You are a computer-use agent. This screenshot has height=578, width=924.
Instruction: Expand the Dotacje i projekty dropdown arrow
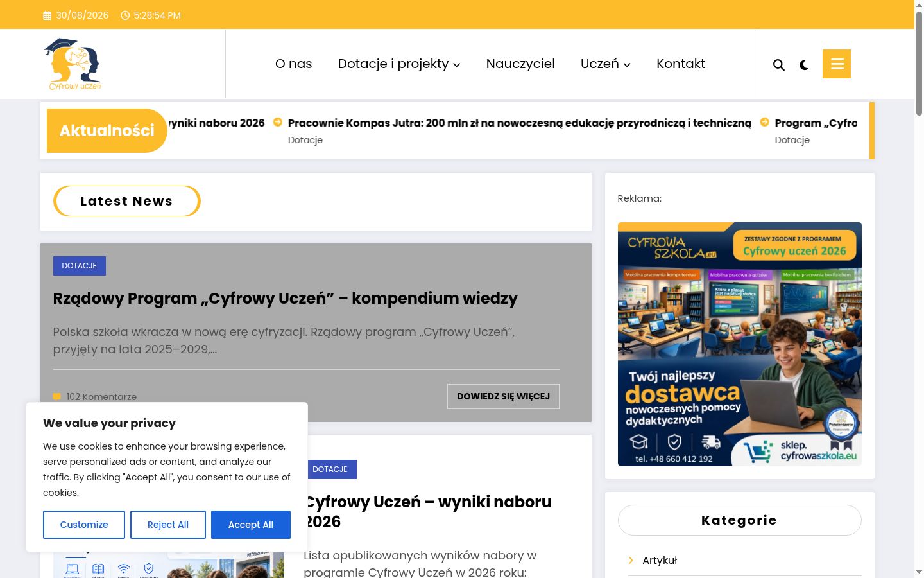pyautogui.click(x=457, y=65)
